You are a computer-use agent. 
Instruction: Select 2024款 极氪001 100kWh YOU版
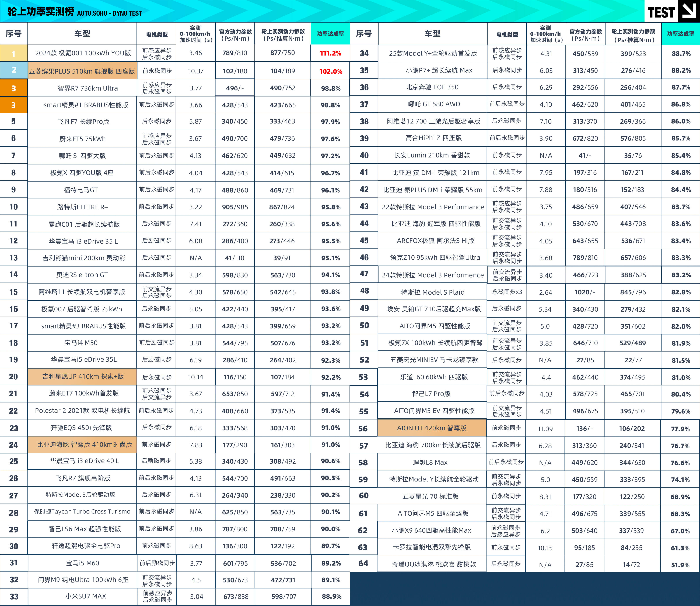tap(83, 53)
